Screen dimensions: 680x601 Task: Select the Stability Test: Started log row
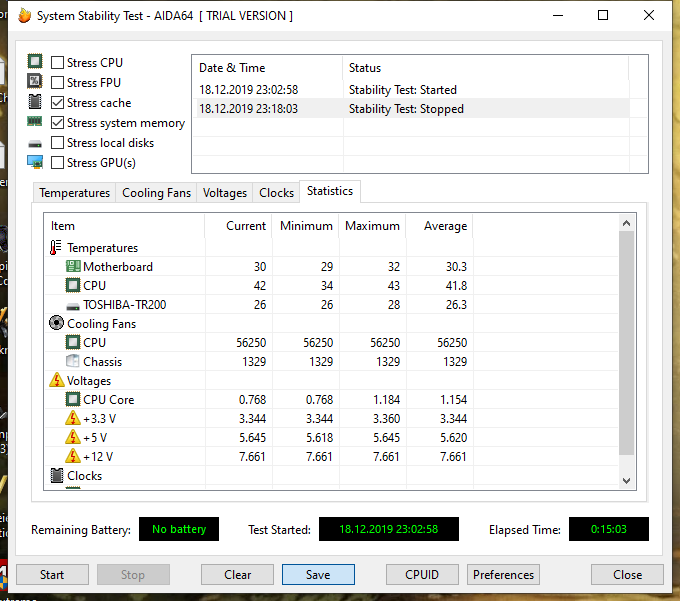tap(411, 90)
